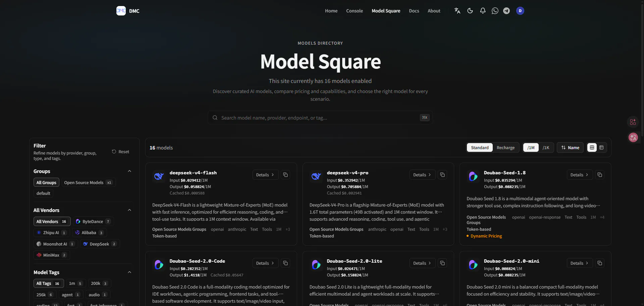Filter by Moonshot AI vendor
The height and width of the screenshot is (306, 644).
56,244
